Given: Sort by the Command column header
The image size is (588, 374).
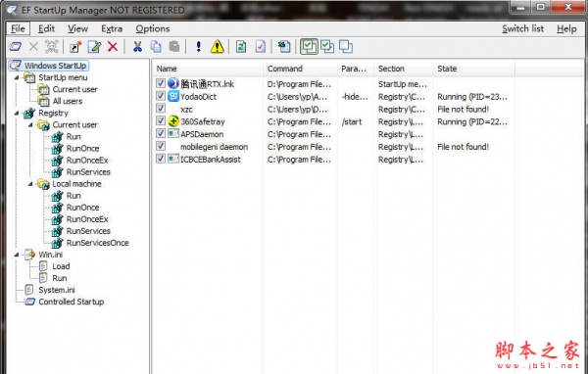Looking at the screenshot, I should point(301,69).
